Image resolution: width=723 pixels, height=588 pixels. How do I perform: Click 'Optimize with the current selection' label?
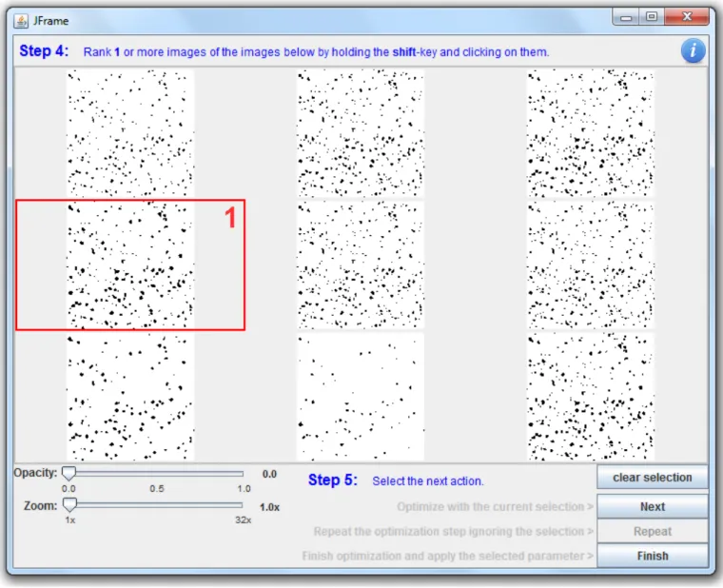tap(495, 507)
